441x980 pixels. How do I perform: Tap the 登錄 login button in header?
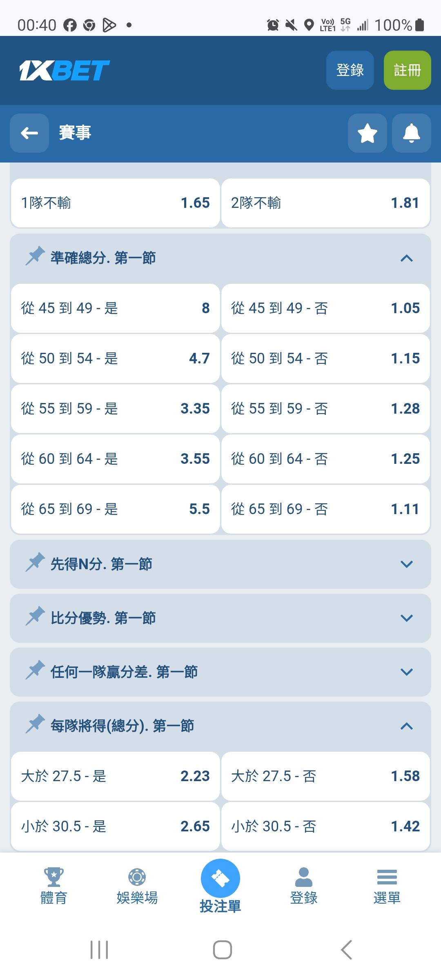click(x=350, y=70)
